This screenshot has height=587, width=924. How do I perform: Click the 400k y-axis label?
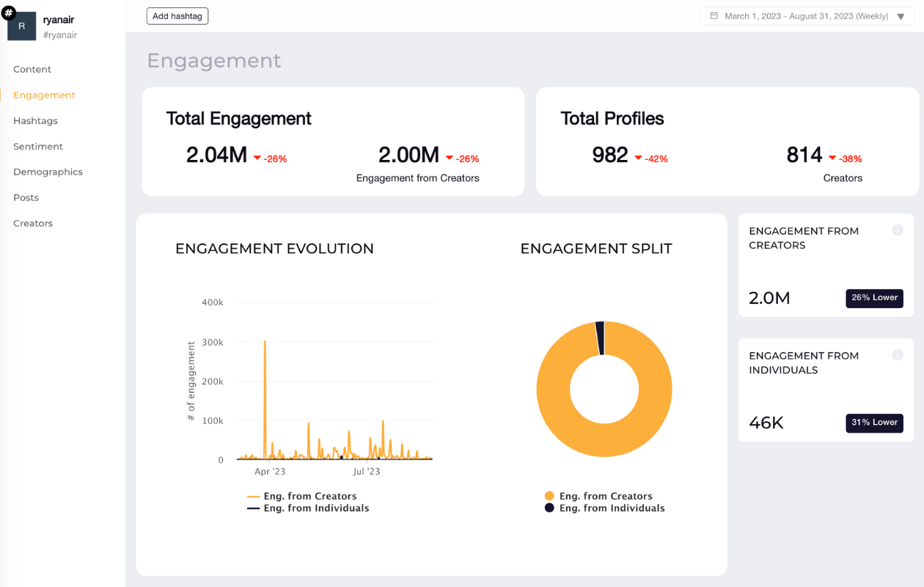(x=213, y=302)
